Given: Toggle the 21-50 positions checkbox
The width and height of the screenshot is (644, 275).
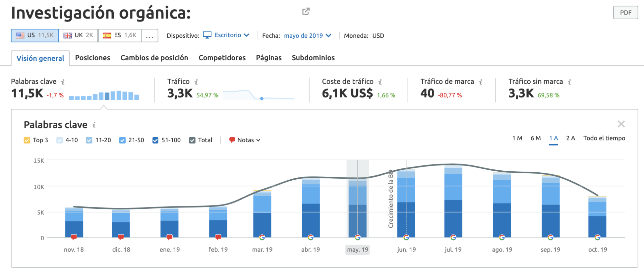Looking at the screenshot, I should coord(122,140).
